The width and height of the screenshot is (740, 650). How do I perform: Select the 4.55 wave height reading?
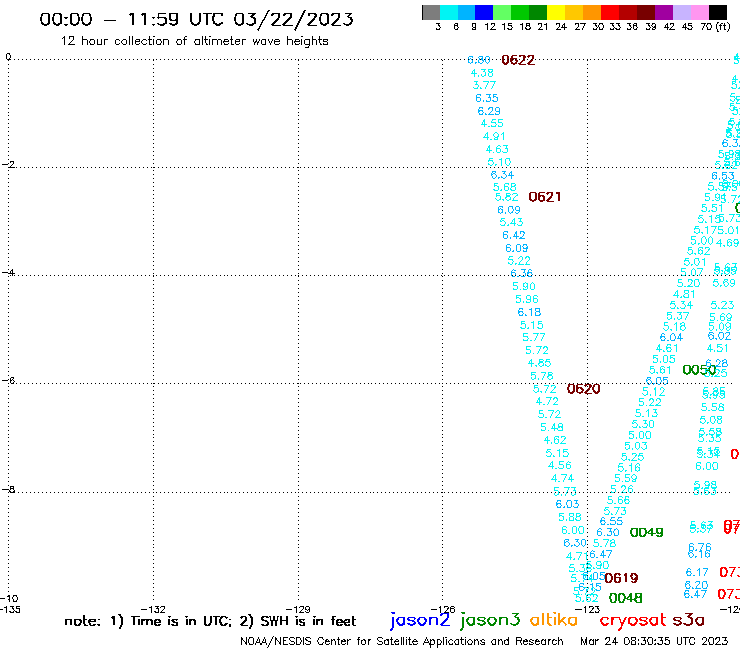tap(492, 123)
